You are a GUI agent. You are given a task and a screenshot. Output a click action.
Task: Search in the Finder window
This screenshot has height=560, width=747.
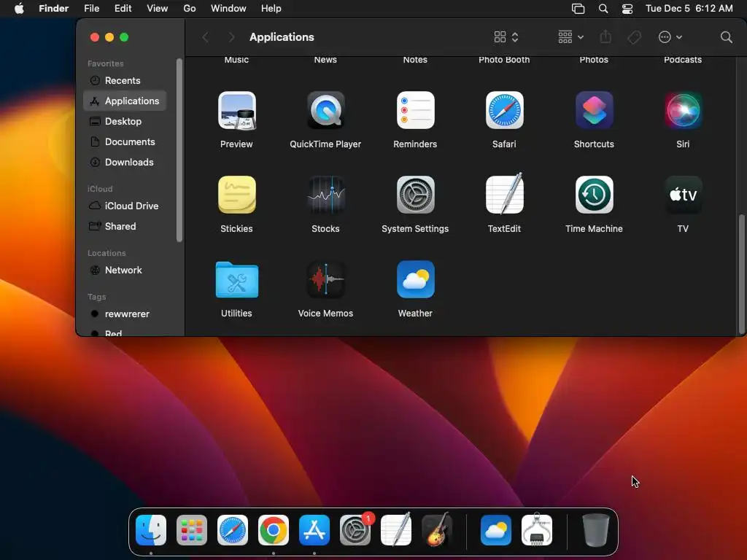pyautogui.click(x=726, y=37)
